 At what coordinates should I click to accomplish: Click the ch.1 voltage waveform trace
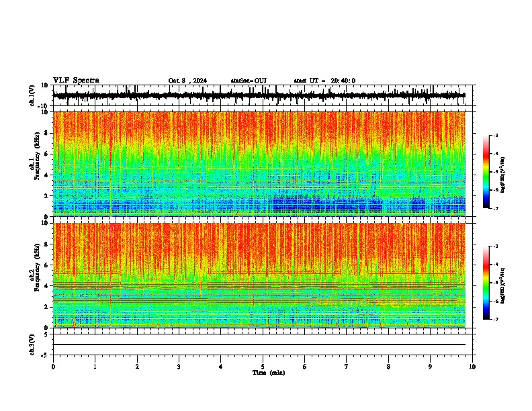[x=259, y=95]
